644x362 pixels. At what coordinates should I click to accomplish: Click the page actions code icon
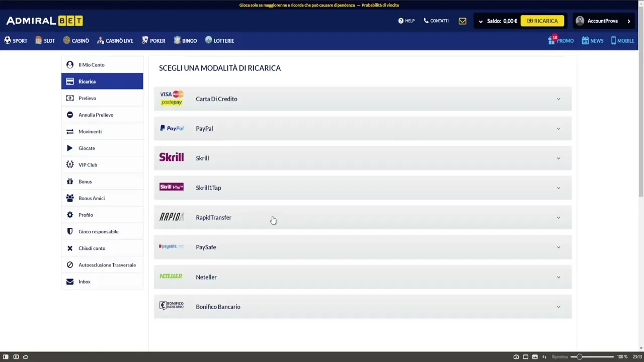tap(544, 357)
